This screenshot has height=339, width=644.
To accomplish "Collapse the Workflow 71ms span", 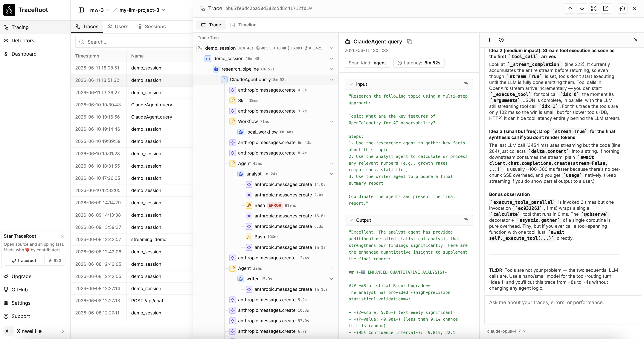I will coord(332,122).
